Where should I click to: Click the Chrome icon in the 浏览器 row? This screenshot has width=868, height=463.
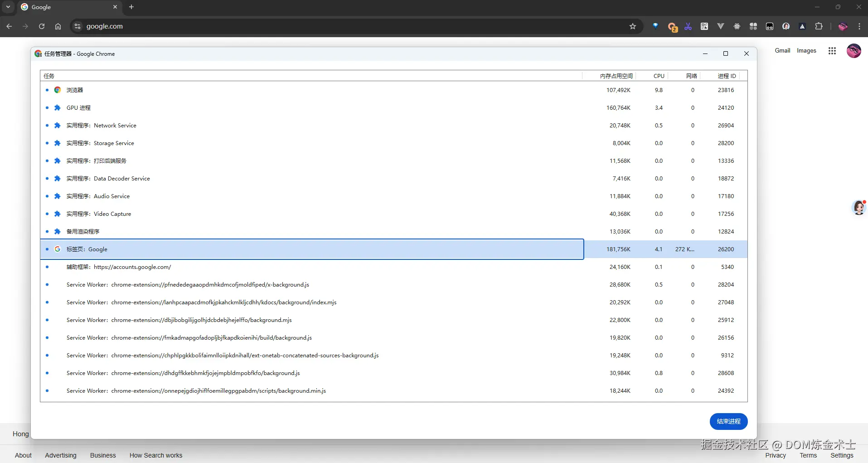[58, 90]
